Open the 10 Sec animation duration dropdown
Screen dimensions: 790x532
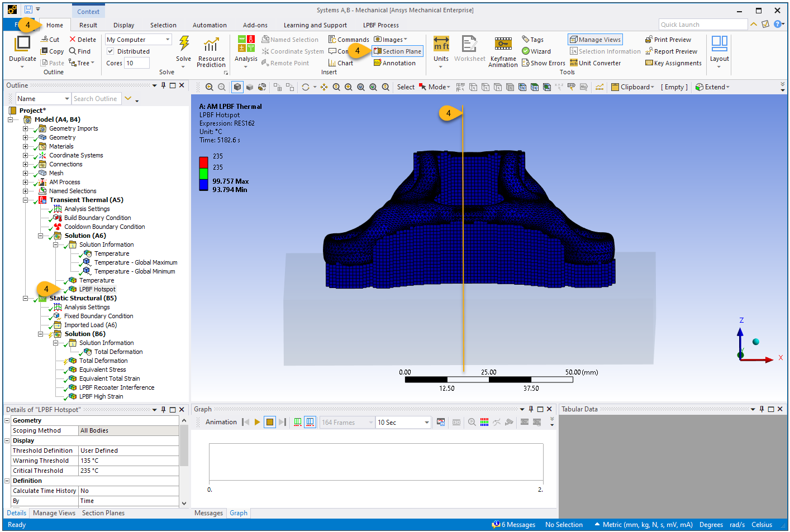(426, 423)
